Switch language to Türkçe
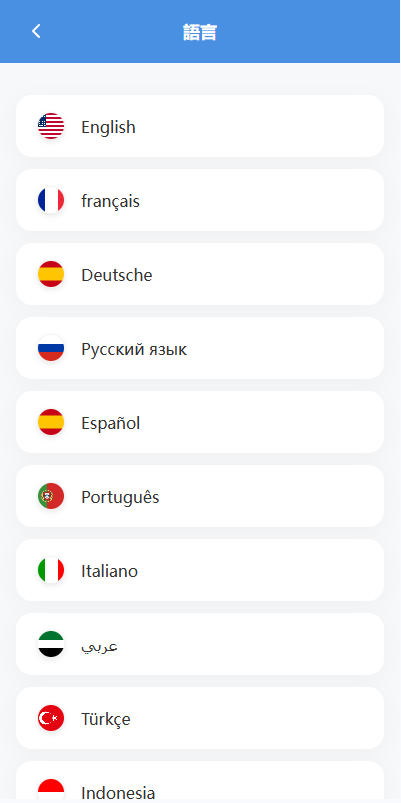 point(200,718)
